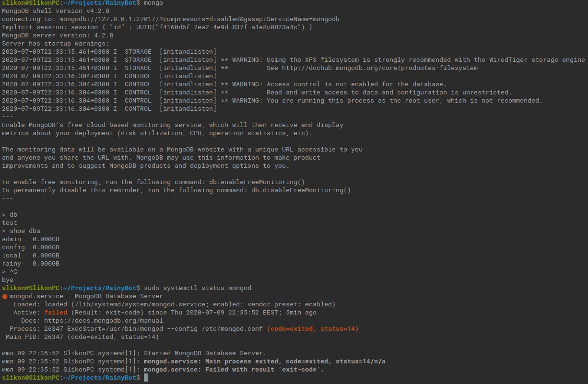Click the 'db.enableFreeMonitoring()' command text
The width and height of the screenshot is (588, 384).
[257, 182]
